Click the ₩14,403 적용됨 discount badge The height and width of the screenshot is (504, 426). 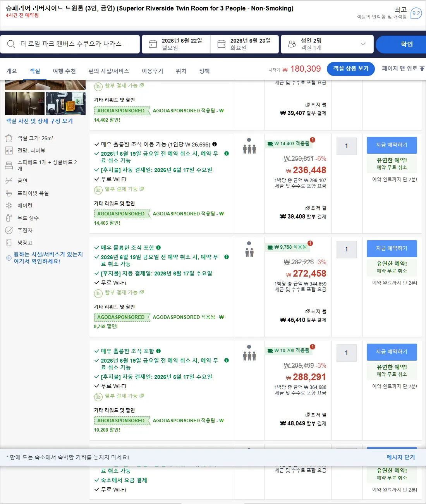(289, 144)
